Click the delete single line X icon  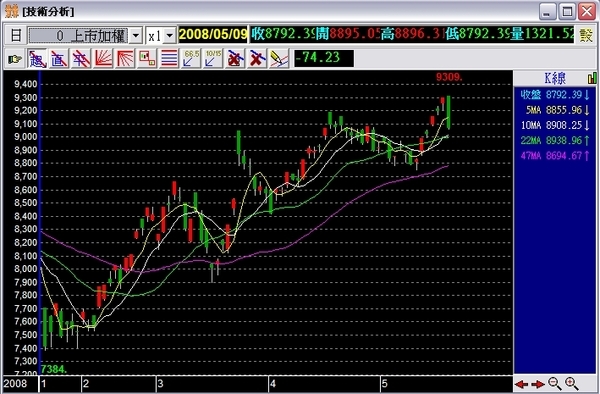[257, 59]
